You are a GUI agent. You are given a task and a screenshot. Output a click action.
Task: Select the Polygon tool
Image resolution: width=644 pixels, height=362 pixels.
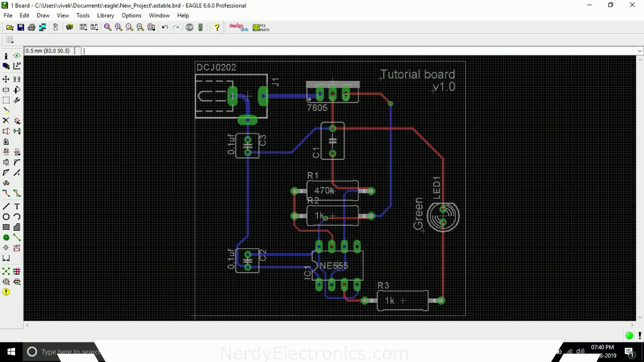tap(17, 227)
